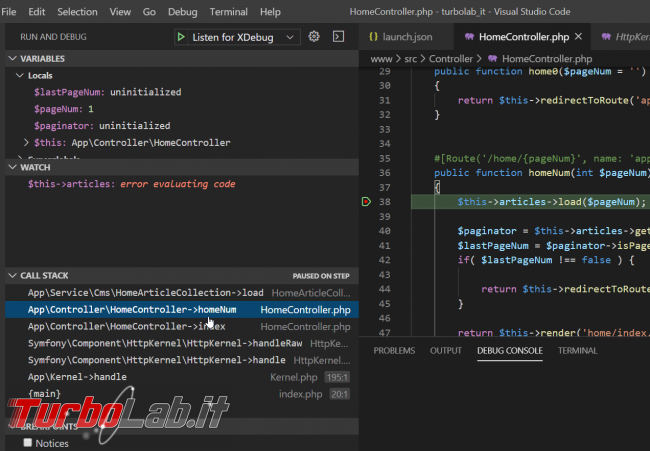Collapse the WATCH section

tap(12, 167)
